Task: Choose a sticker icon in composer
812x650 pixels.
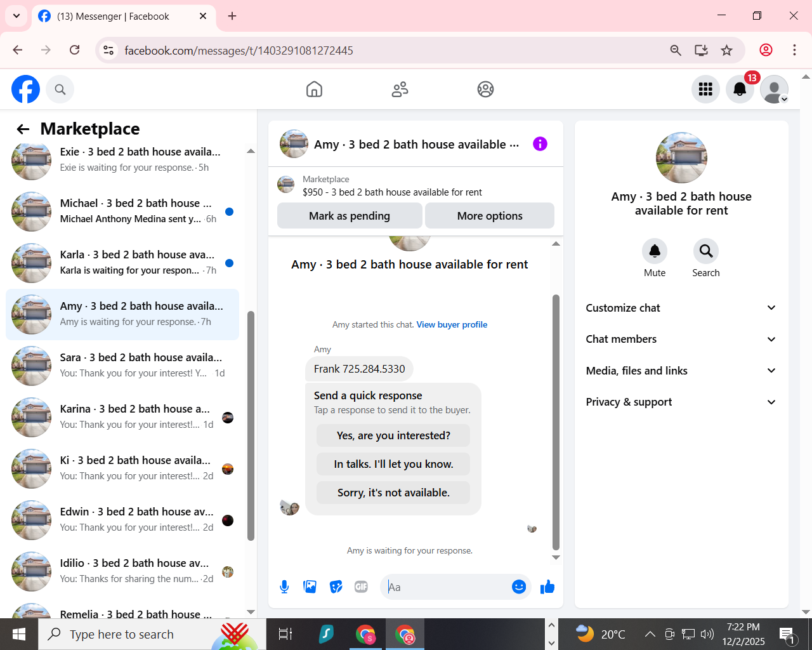Action: [336, 587]
